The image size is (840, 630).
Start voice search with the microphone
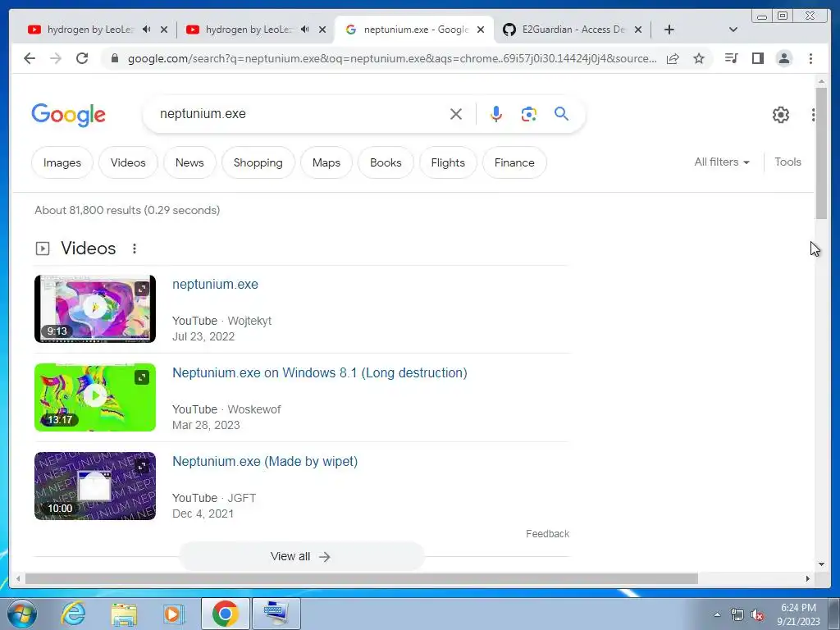pos(496,114)
